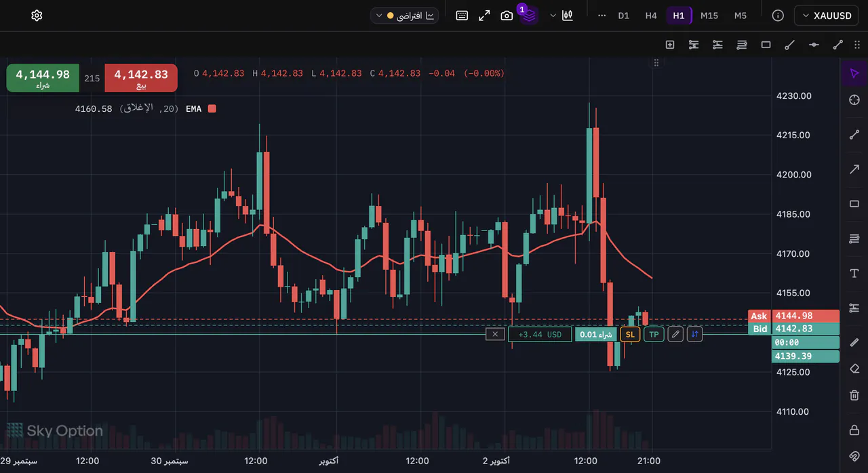Select the trend line tool in sidebar

pyautogui.click(x=854, y=134)
